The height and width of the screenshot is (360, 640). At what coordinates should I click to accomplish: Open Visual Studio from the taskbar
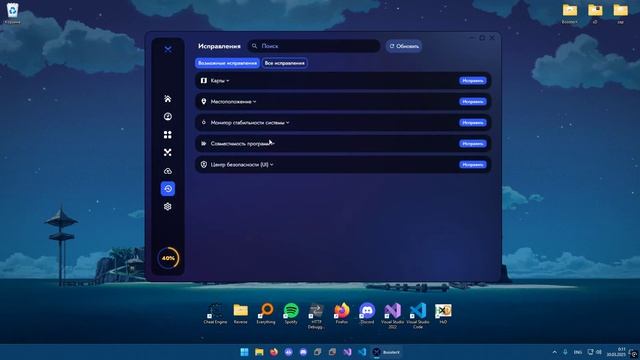tap(347, 352)
